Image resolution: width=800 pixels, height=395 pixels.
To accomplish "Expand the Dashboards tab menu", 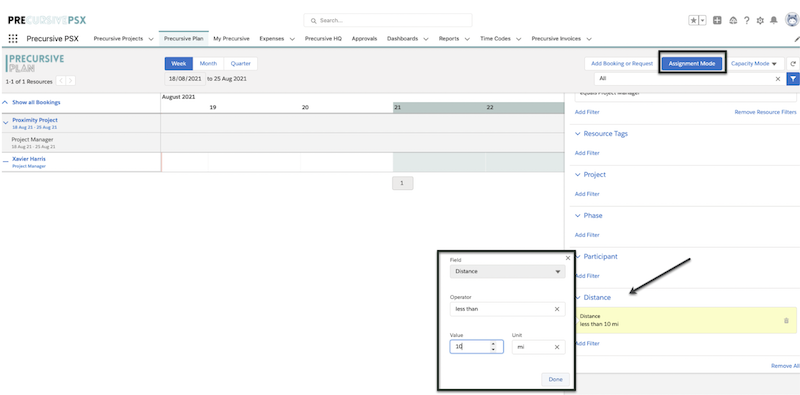I will point(426,39).
